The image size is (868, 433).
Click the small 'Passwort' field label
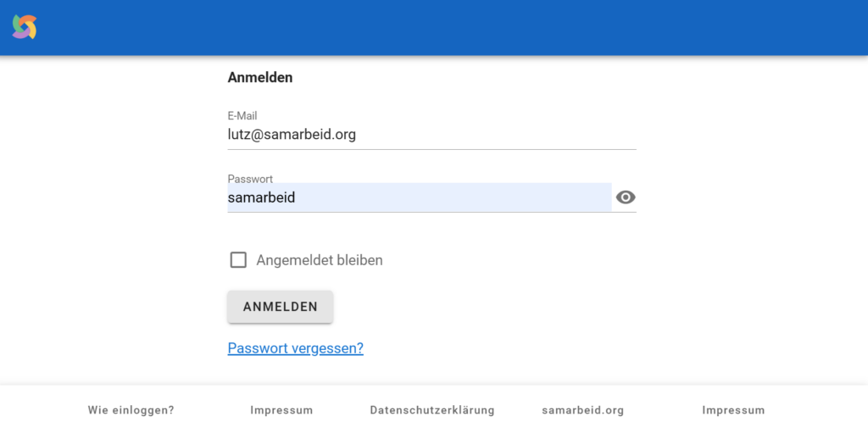coord(250,179)
